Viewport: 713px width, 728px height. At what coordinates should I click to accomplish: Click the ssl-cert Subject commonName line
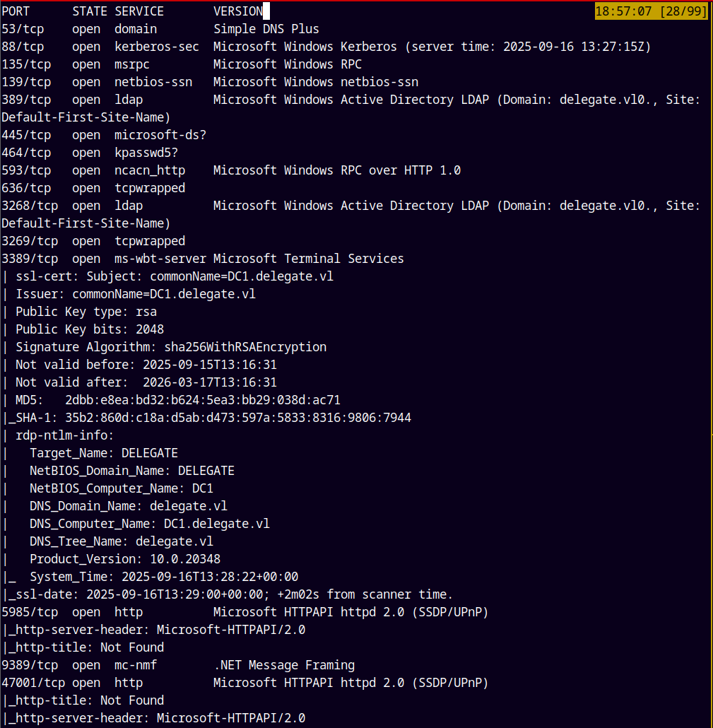point(174,276)
